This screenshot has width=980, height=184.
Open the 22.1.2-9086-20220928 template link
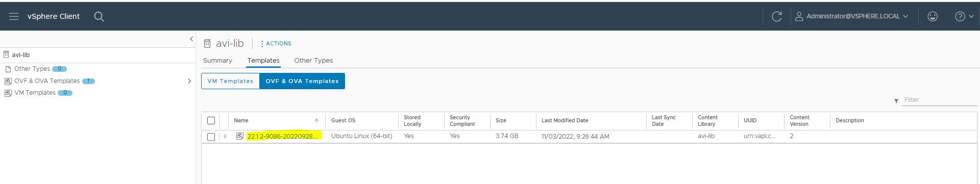click(x=283, y=136)
